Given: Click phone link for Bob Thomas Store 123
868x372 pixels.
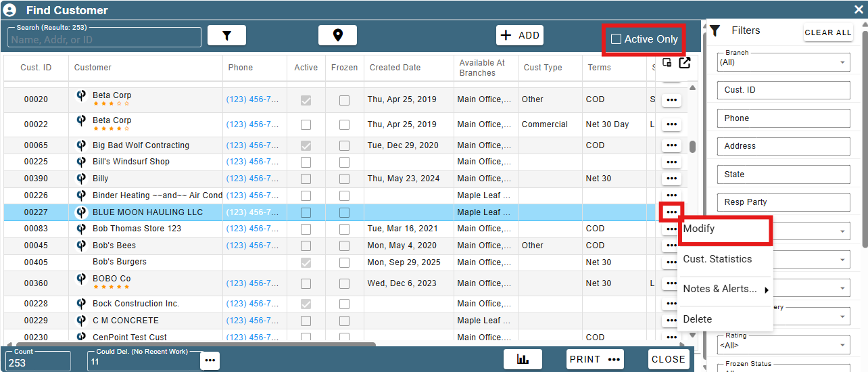Looking at the screenshot, I should click(x=252, y=229).
